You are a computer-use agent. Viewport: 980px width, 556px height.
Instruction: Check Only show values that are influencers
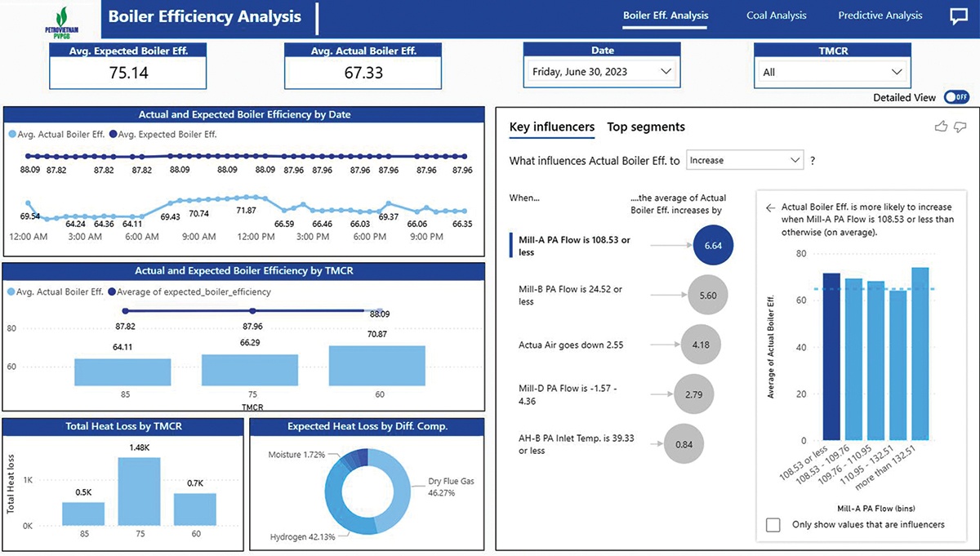(773, 524)
